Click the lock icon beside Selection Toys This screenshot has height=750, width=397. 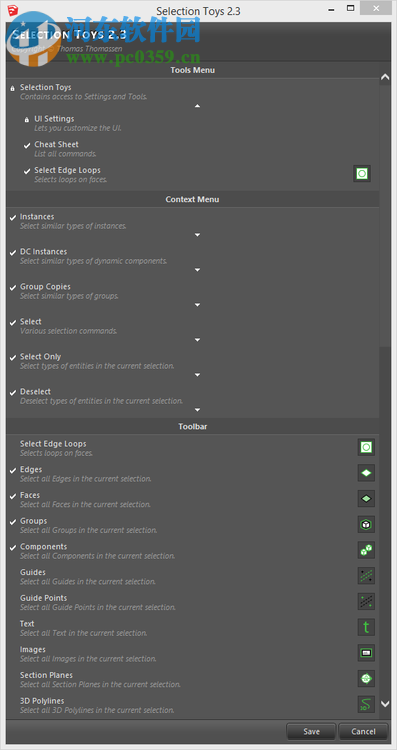[12, 88]
